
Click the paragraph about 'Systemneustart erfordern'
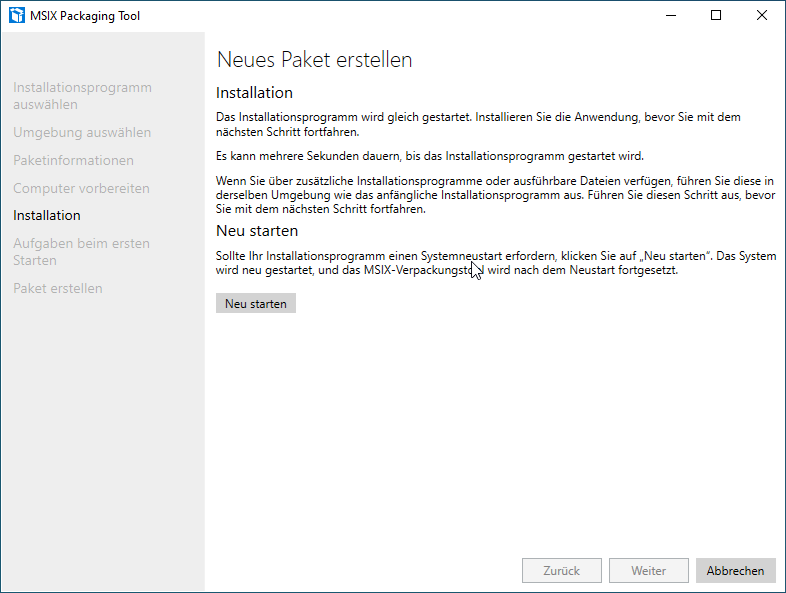click(x=496, y=263)
